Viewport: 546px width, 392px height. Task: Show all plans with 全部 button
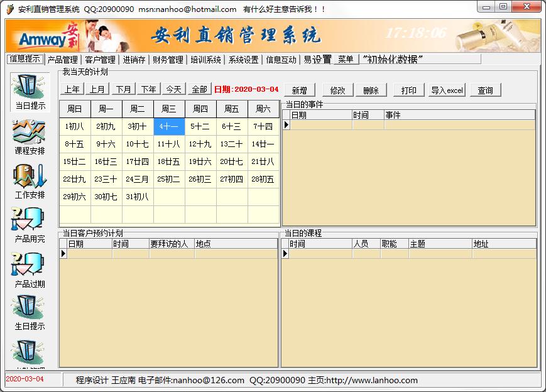pyautogui.click(x=200, y=89)
